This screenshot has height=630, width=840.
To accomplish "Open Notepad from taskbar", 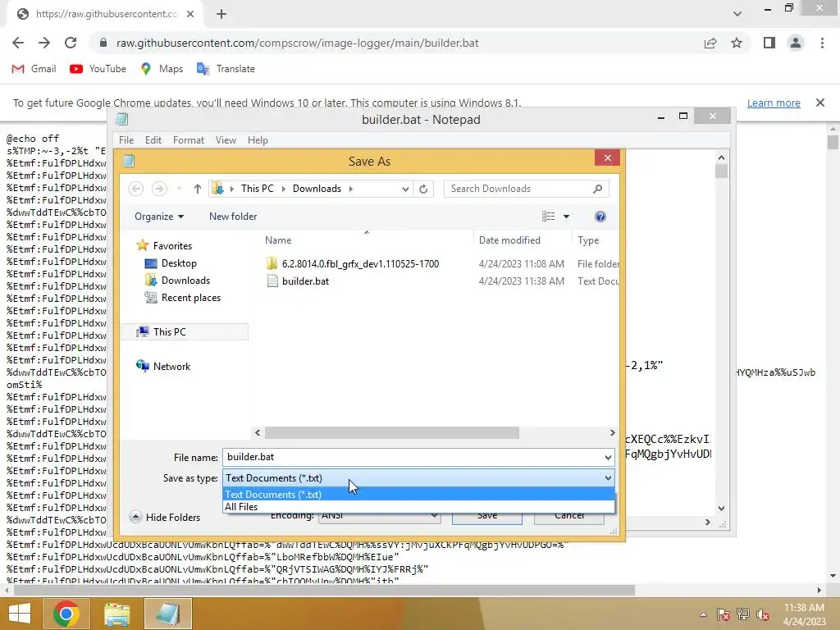I will [x=167, y=614].
